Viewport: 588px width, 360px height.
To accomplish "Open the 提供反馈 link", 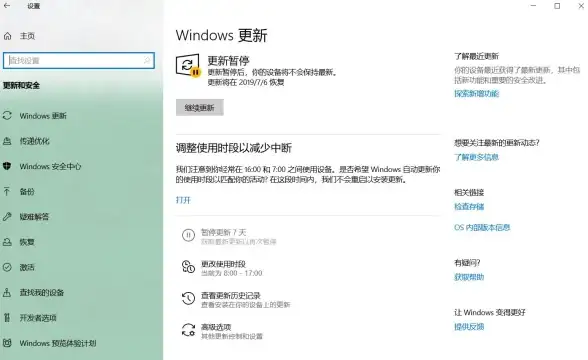I will (469, 327).
